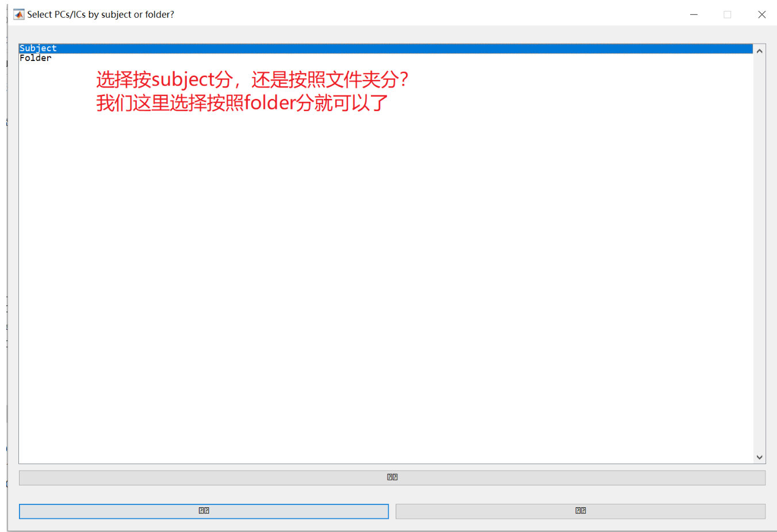Minimize the Select PCs/ICs dialog

(x=694, y=14)
